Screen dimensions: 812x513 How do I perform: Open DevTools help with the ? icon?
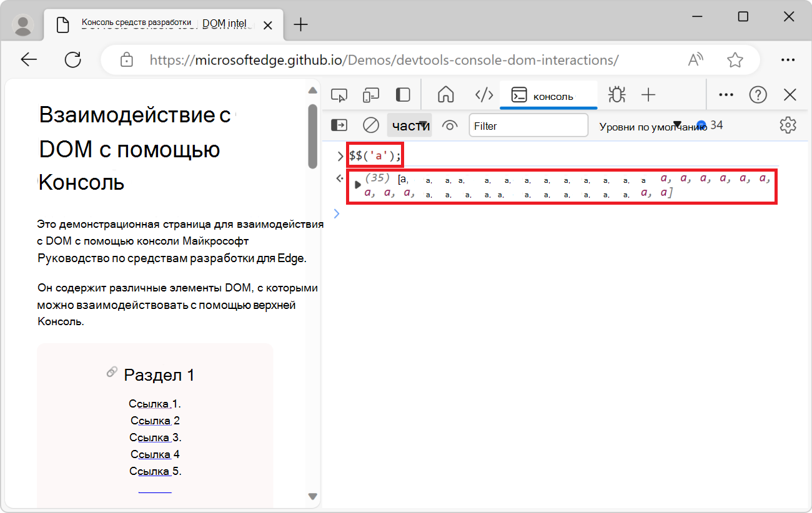(x=758, y=94)
